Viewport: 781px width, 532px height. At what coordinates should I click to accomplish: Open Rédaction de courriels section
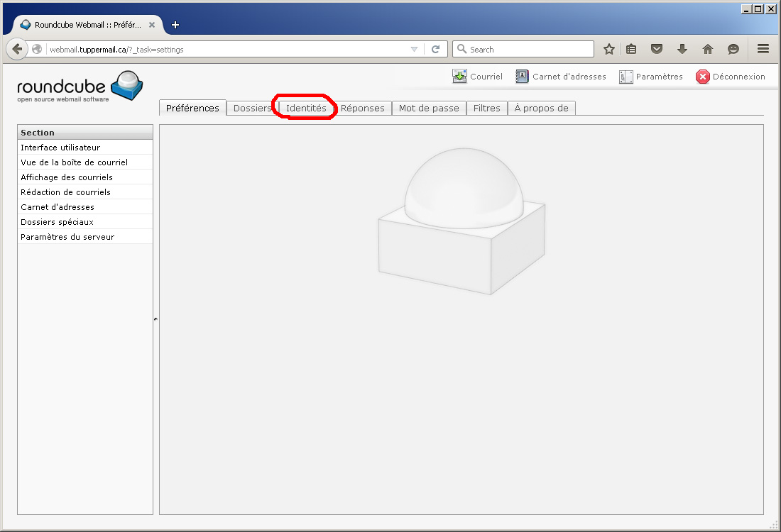[x=65, y=192]
